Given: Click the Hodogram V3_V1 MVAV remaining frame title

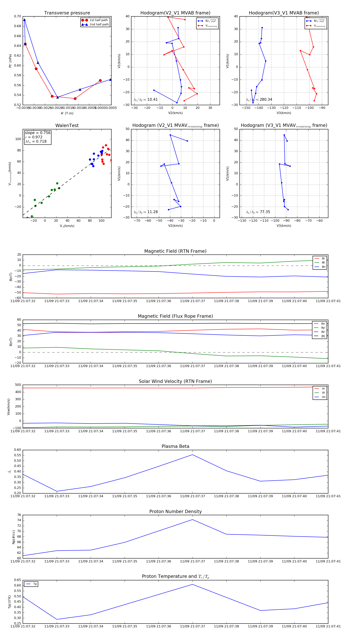Looking at the screenshot, I should coord(284,125).
